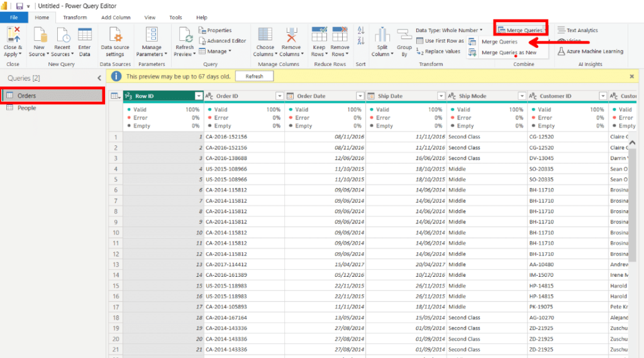
Task: Click the Remove Columns icon
Action: pos(291,35)
